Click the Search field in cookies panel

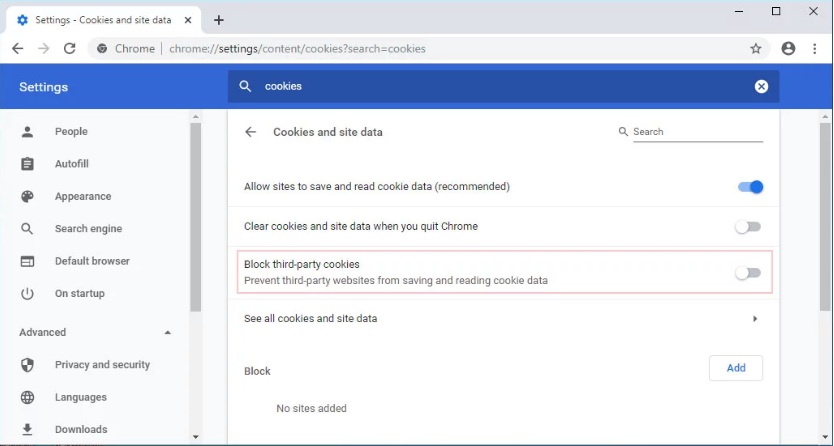(696, 132)
